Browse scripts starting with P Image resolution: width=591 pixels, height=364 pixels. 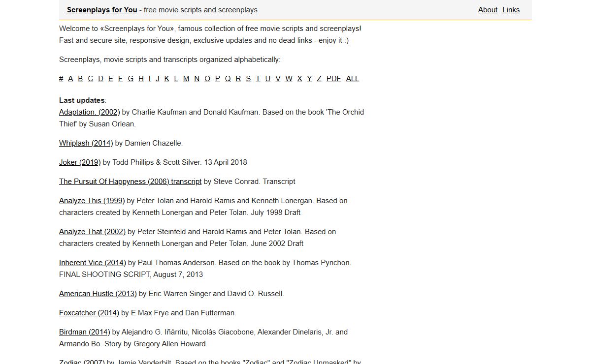point(217,79)
